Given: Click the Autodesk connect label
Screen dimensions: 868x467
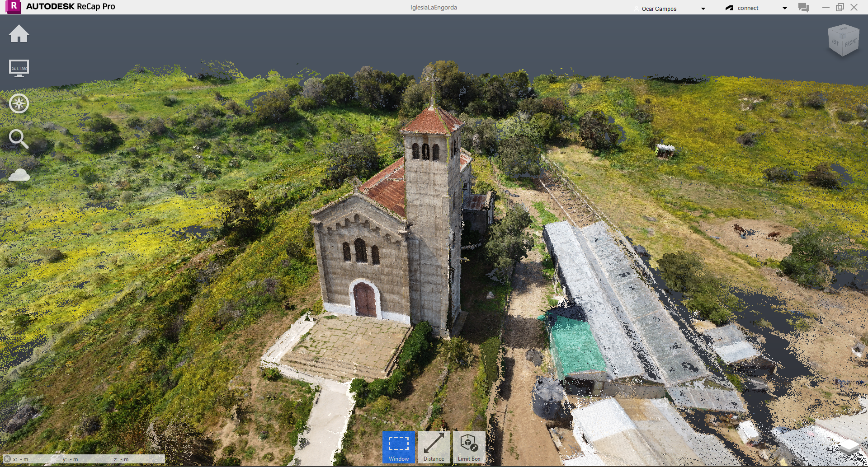Looking at the screenshot, I should [x=747, y=8].
